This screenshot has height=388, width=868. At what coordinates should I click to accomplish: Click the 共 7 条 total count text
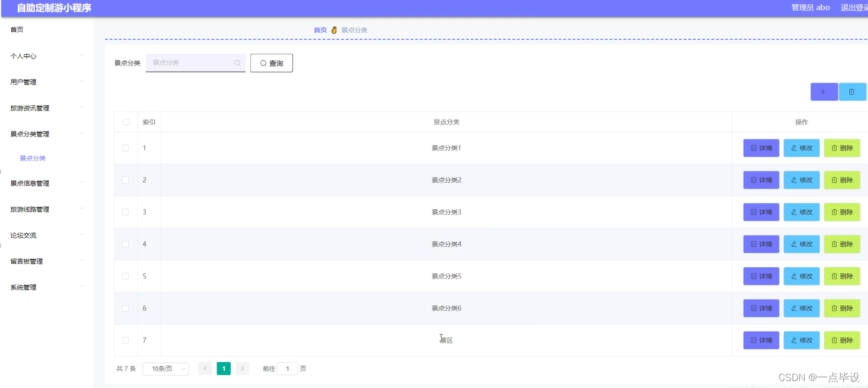(126, 369)
